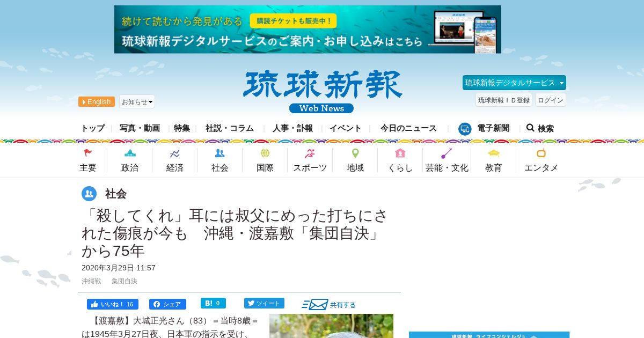Open the 教育 category graduation cap icon
This screenshot has width=644, height=338.
[x=494, y=153]
